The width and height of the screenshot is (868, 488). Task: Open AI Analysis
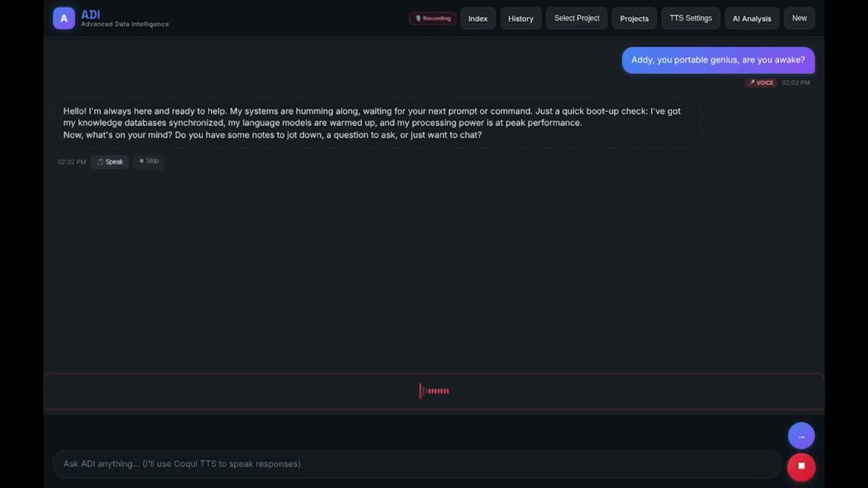click(752, 18)
